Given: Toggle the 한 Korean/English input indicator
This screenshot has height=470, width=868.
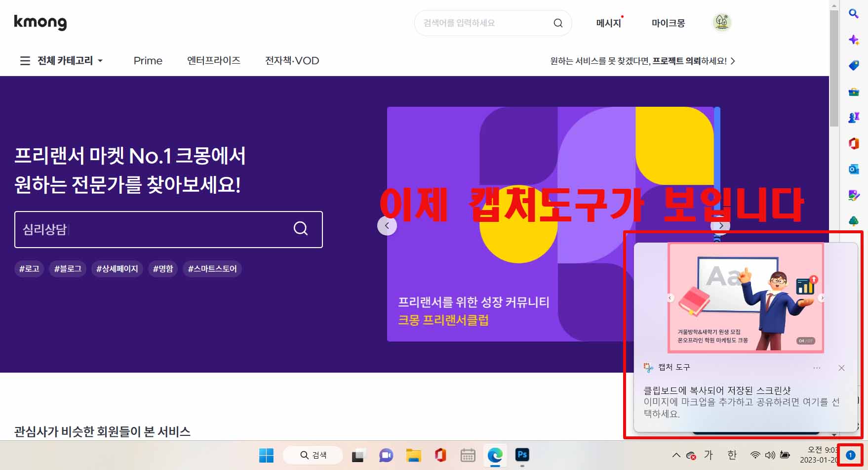Looking at the screenshot, I should 732,455.
